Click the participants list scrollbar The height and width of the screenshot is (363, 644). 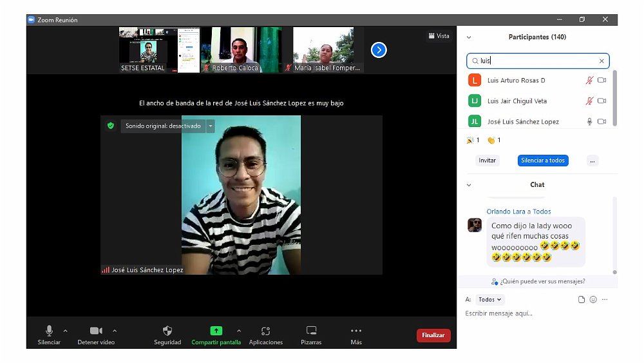614,97
